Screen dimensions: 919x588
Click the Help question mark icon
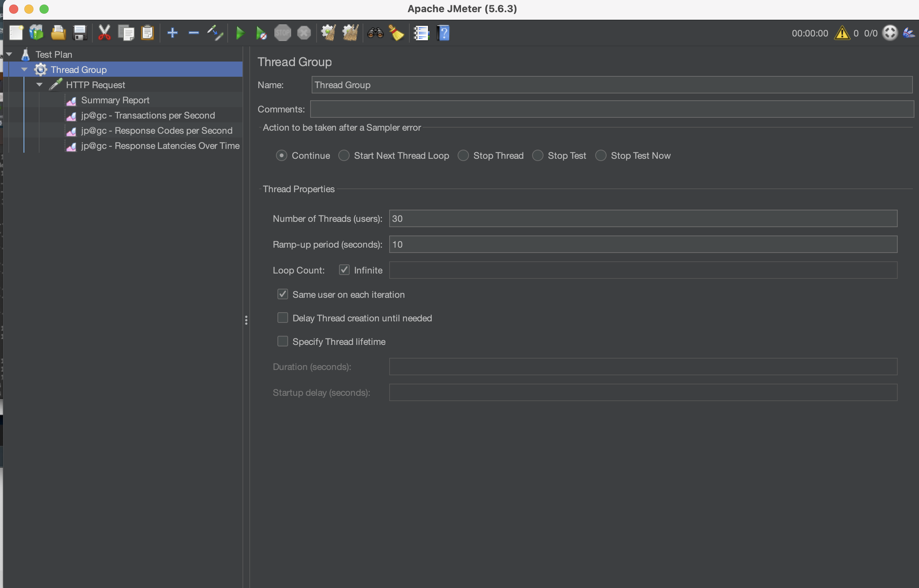pyautogui.click(x=443, y=33)
